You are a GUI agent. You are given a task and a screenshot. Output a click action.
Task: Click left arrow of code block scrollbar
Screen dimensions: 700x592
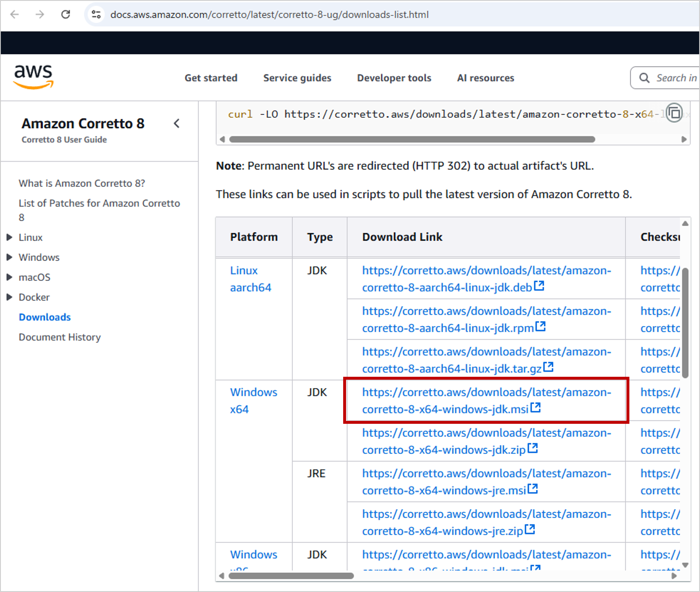222,139
